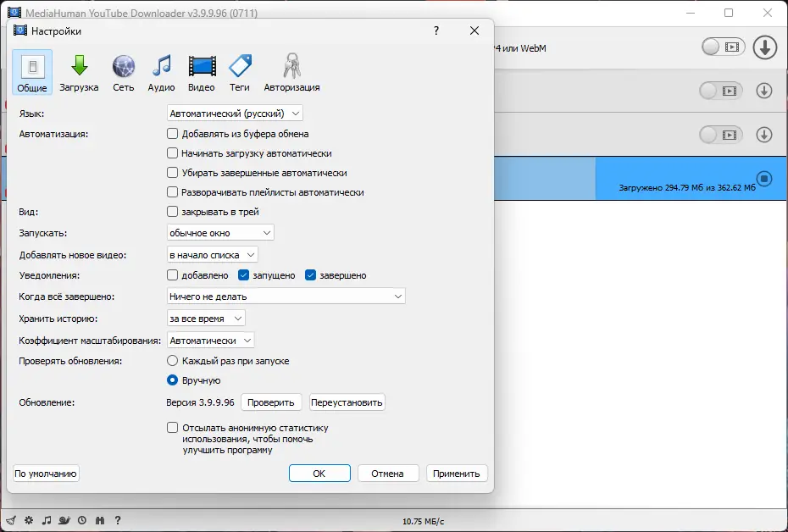Click the binoculars search icon in status bar

pos(99,520)
